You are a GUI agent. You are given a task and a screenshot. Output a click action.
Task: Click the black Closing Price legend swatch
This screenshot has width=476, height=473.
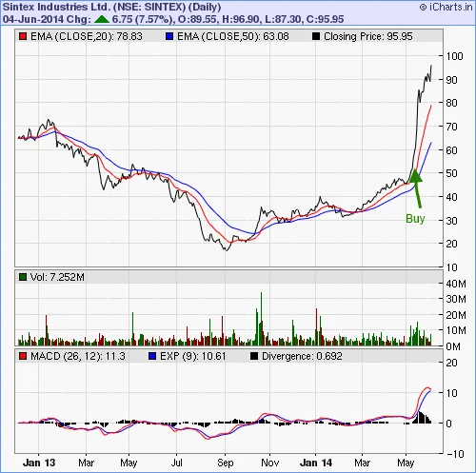316,36
